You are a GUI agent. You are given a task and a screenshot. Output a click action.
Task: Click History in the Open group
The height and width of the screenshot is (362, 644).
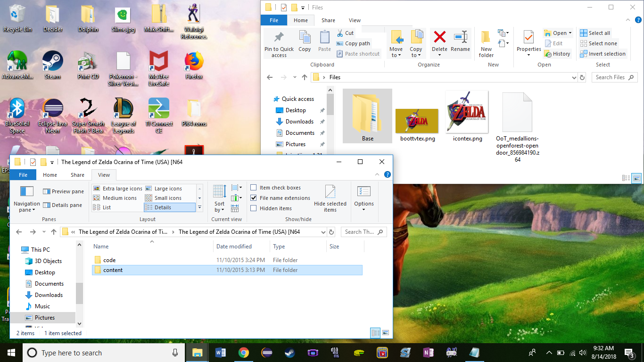(557, 54)
